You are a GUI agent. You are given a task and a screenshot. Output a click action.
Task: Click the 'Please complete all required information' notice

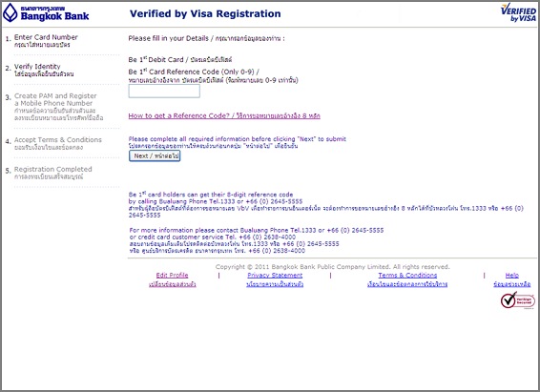[x=237, y=139]
